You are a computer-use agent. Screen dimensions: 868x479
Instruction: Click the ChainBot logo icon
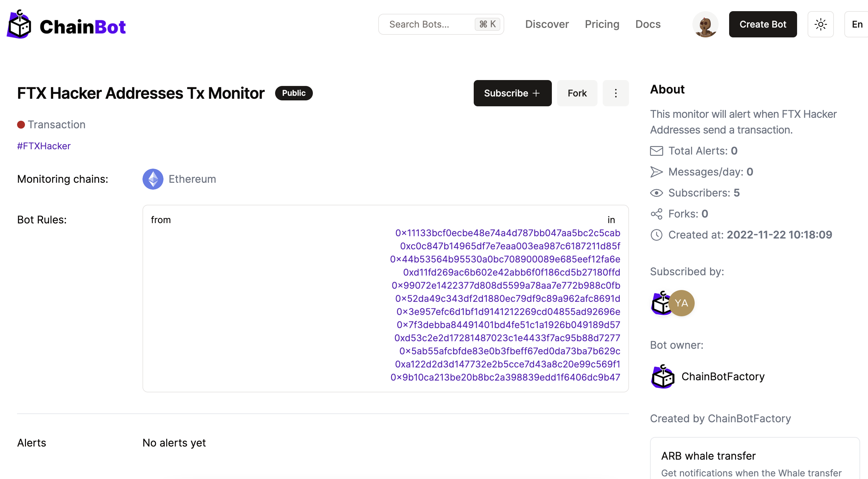[x=19, y=25]
